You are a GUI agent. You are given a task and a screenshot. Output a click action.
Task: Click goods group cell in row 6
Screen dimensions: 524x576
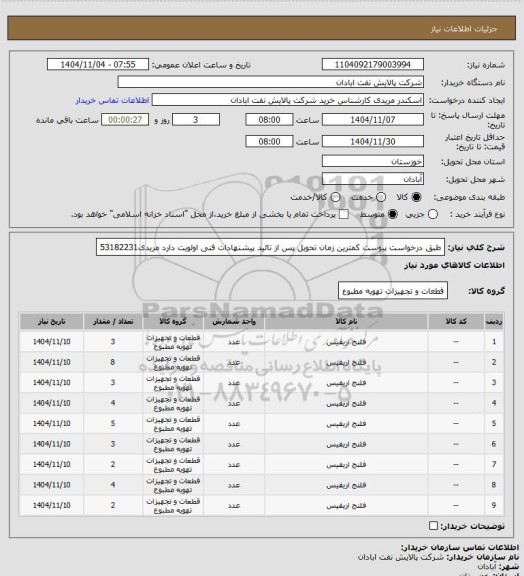click(x=173, y=444)
